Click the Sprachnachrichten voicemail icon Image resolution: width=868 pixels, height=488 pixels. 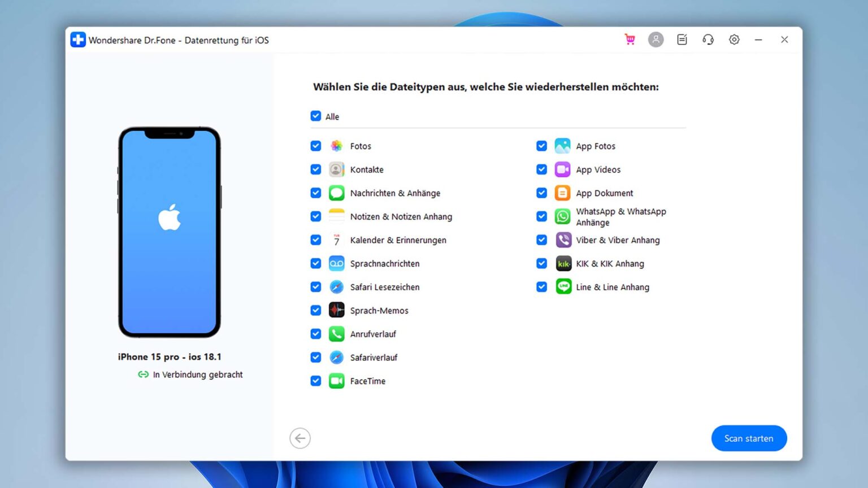pyautogui.click(x=336, y=264)
